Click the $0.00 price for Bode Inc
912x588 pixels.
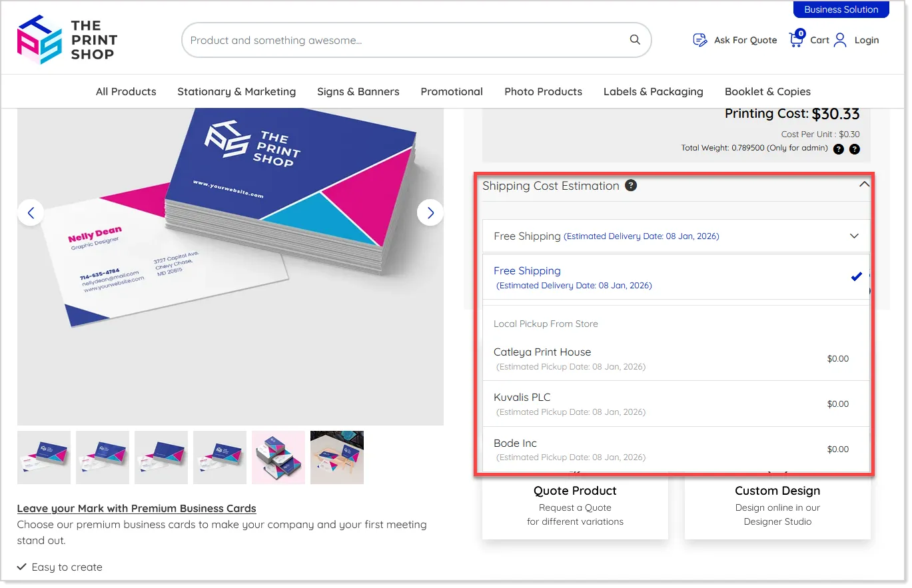[838, 449]
